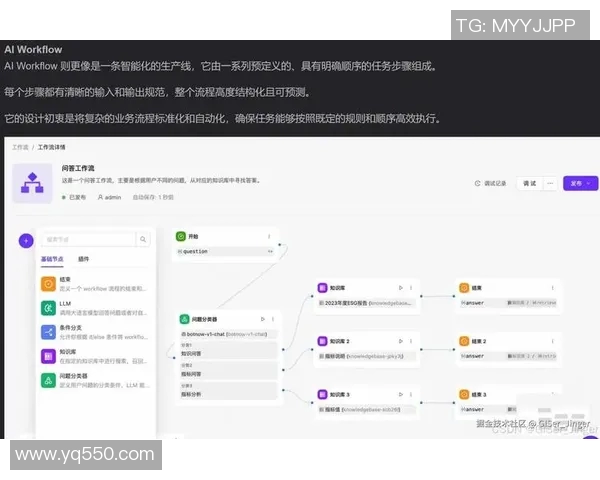
Task: Click the 问题分类器 node input port
Action: click(x=174, y=358)
